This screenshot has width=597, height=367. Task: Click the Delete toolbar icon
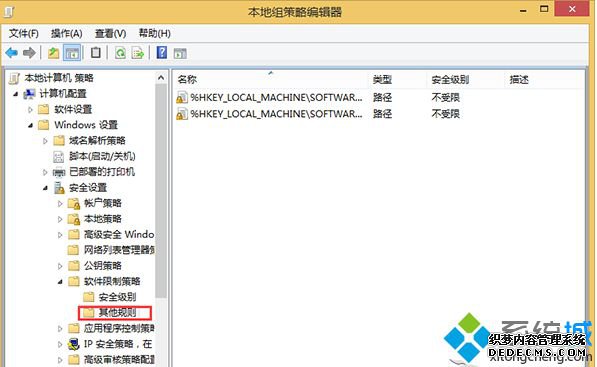[x=96, y=53]
